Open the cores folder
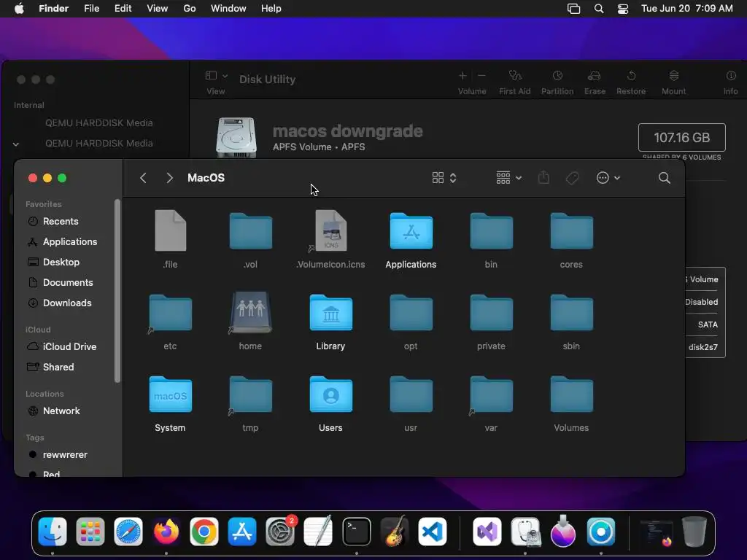Image resolution: width=747 pixels, height=560 pixels. point(572,231)
